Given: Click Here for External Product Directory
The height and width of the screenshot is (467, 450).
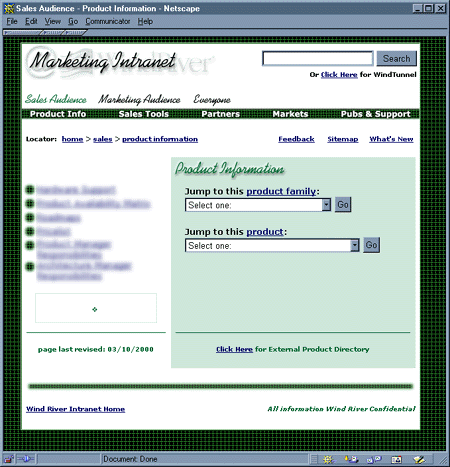Looking at the screenshot, I should point(234,349).
